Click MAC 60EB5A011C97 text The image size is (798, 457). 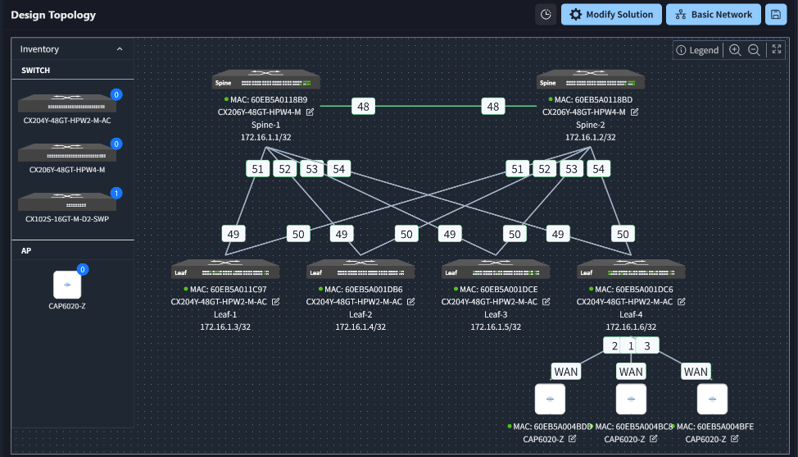point(228,289)
